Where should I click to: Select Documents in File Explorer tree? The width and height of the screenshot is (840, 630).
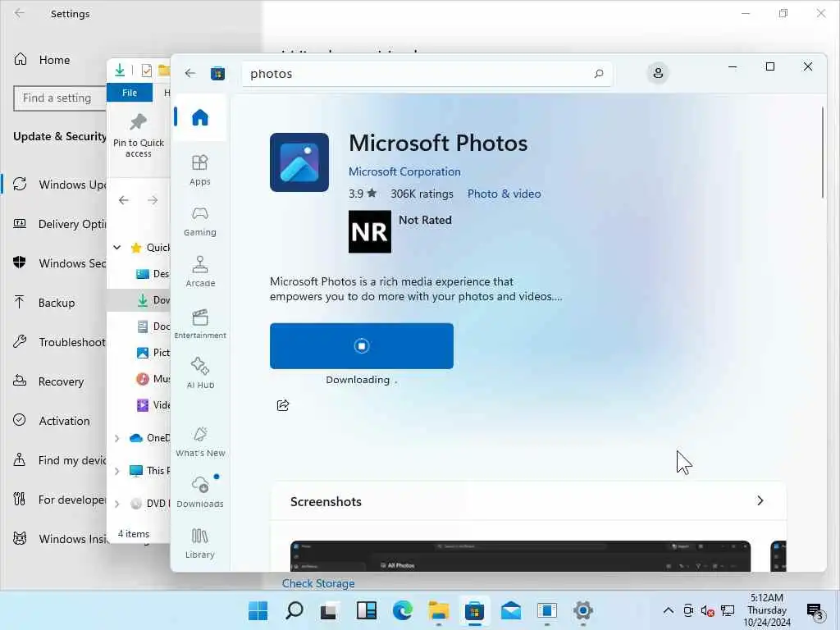(x=153, y=326)
